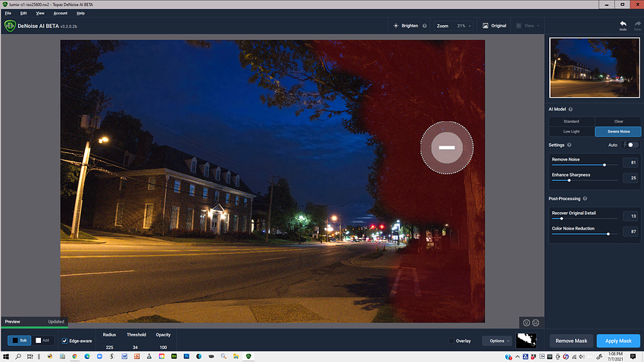Click the Undo arrow icon

pyautogui.click(x=623, y=25)
